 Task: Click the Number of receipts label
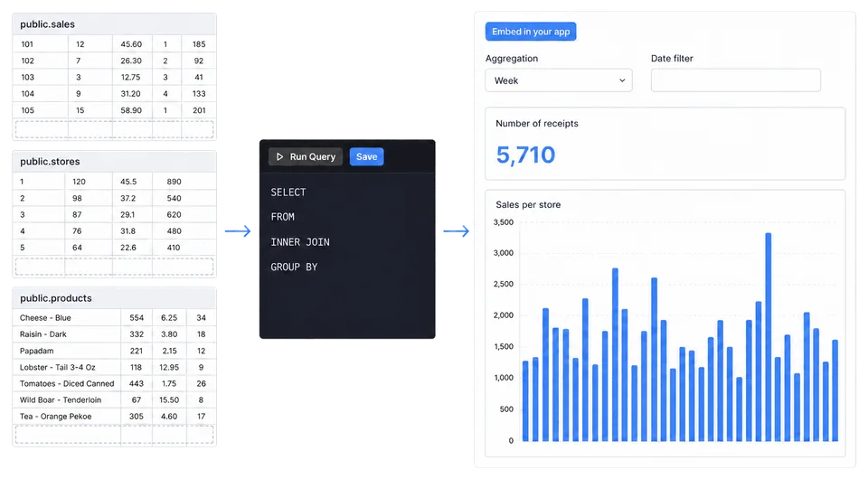(536, 123)
